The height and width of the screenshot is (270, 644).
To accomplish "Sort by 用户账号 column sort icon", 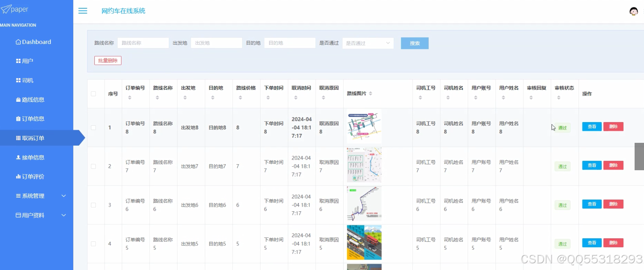I will (x=476, y=98).
